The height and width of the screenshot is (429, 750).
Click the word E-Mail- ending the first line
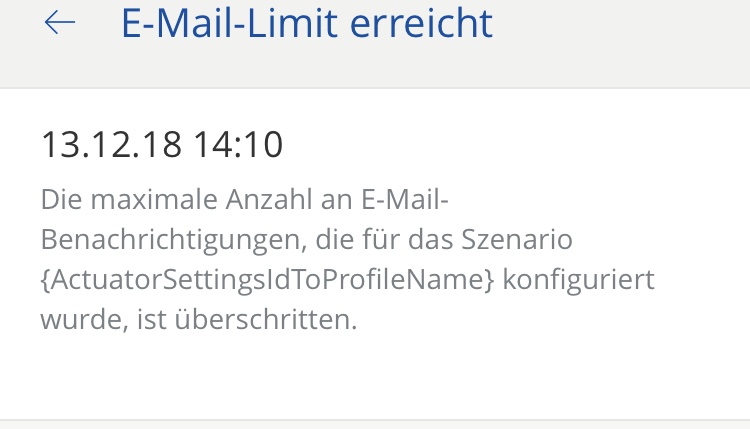(405, 199)
